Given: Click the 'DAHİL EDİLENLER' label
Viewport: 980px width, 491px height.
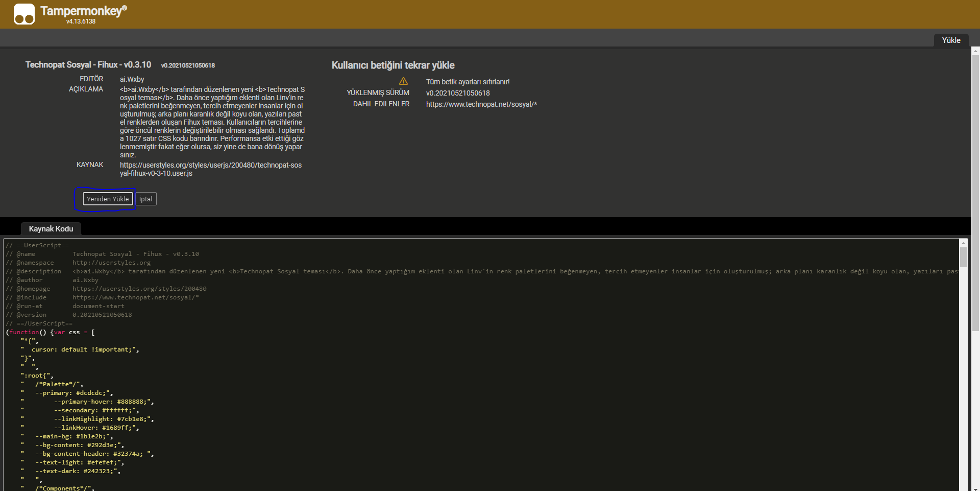Looking at the screenshot, I should coord(381,104).
